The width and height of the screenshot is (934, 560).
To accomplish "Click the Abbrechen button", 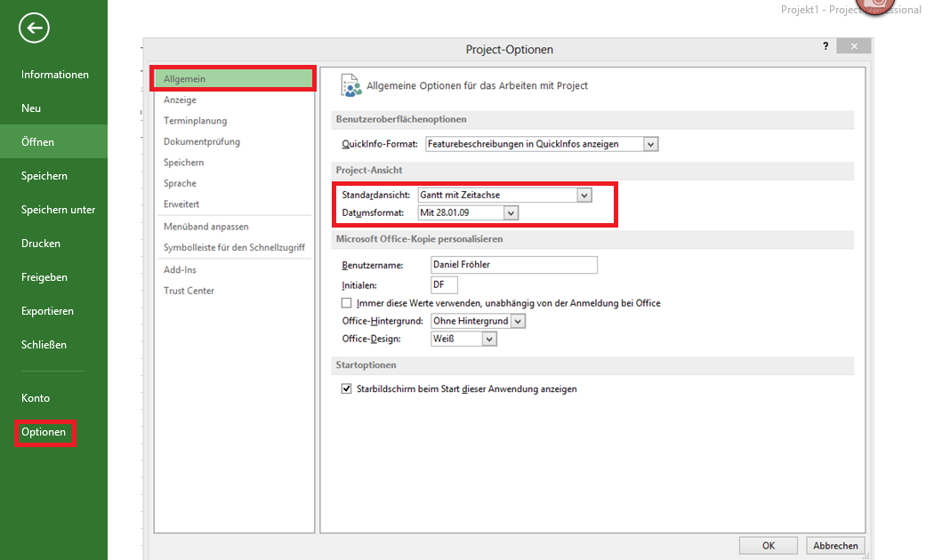I will click(835, 546).
